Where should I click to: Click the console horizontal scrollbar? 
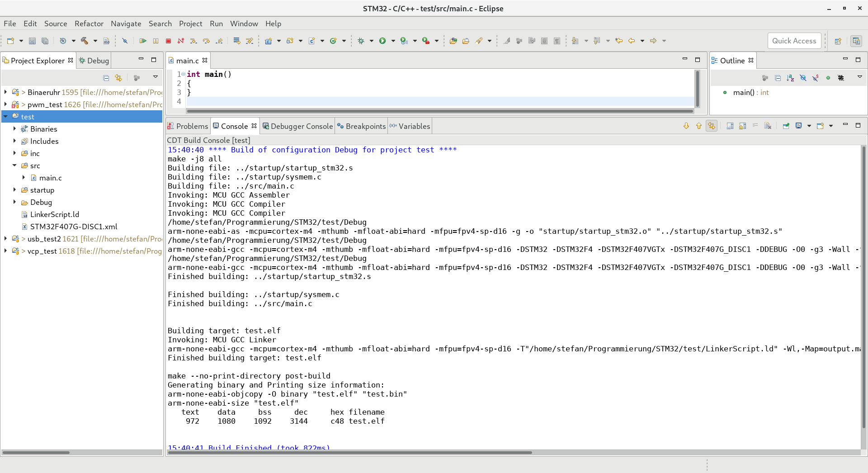pos(350,452)
